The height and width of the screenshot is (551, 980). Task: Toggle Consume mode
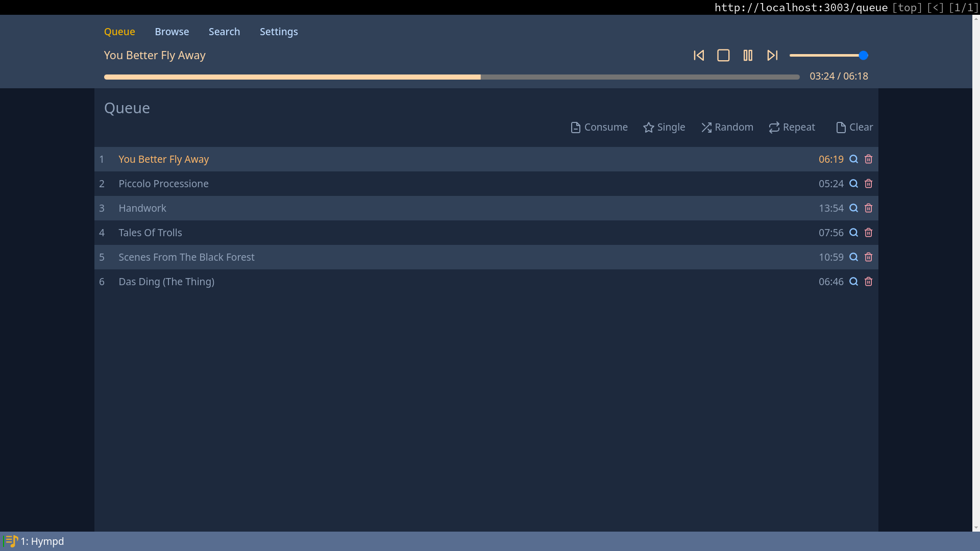pyautogui.click(x=599, y=127)
